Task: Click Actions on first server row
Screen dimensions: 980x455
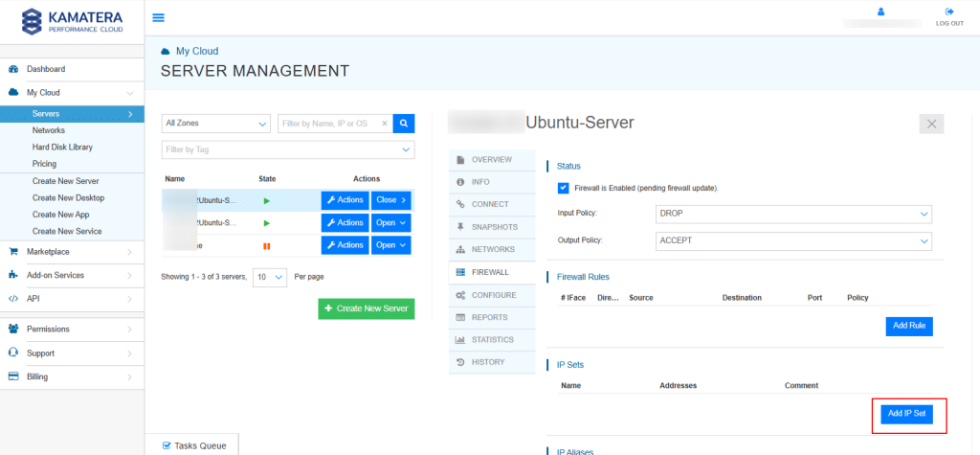Action: pyautogui.click(x=345, y=200)
